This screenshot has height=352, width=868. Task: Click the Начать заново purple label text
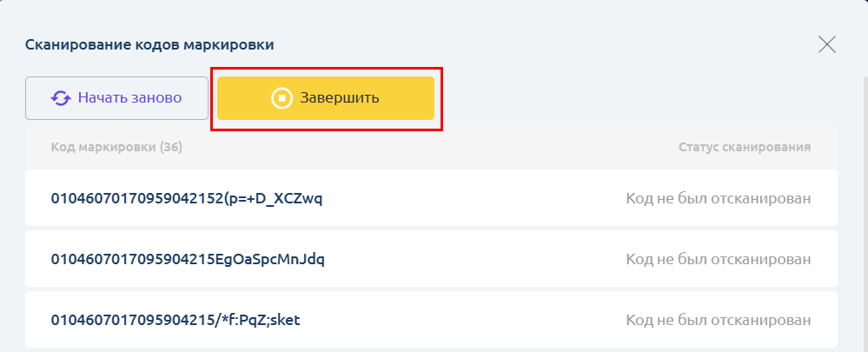point(129,98)
